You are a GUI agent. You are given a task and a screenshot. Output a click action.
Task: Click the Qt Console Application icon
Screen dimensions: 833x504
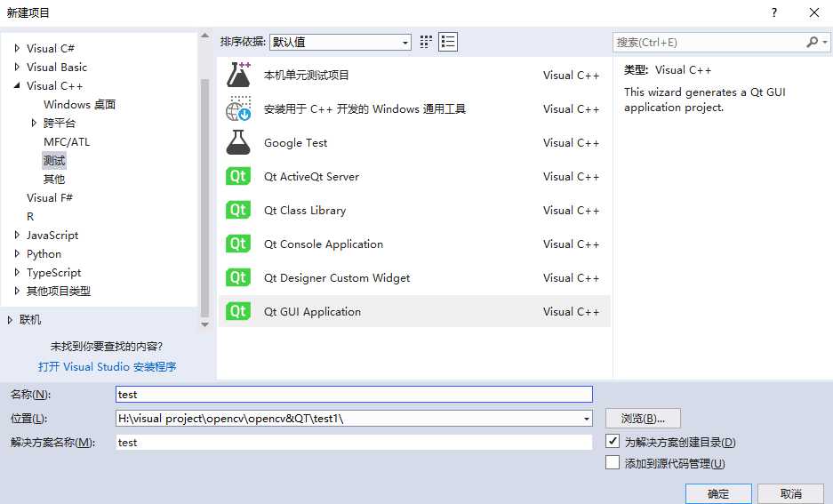point(238,244)
